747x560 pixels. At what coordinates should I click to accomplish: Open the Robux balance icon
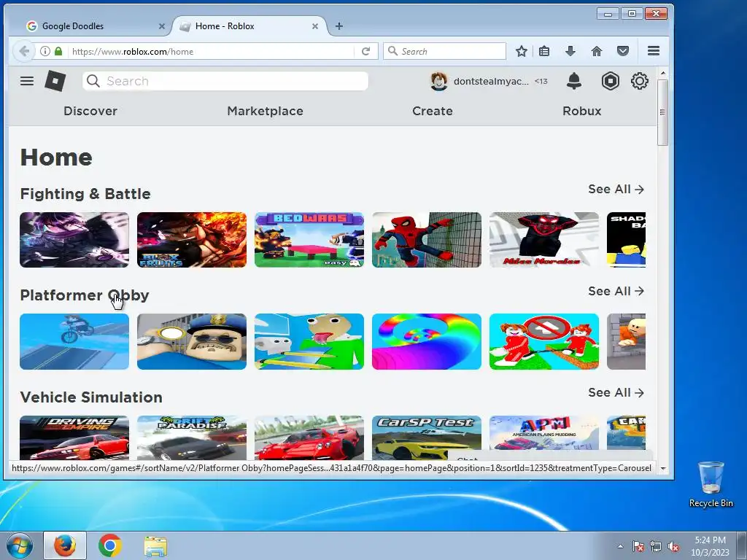(611, 81)
